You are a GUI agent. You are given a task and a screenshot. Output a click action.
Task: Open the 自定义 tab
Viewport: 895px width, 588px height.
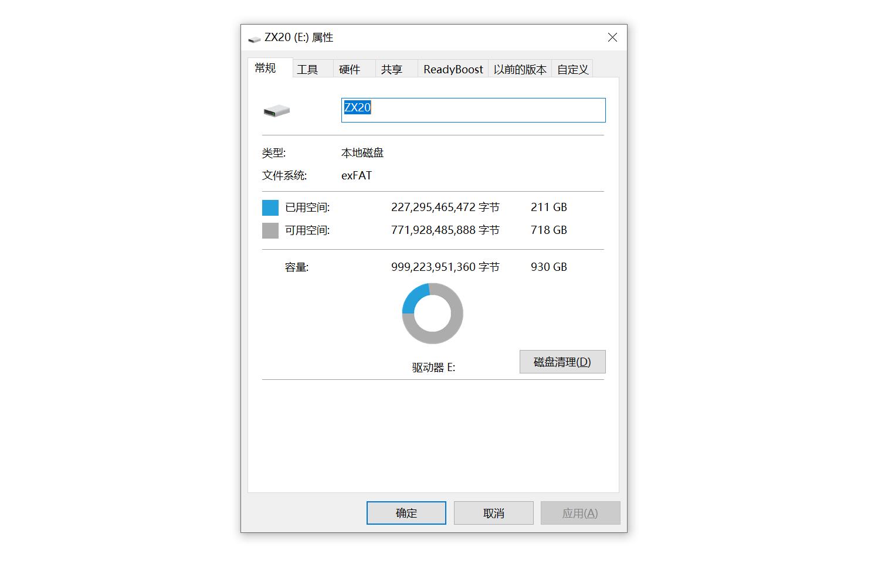[572, 69]
